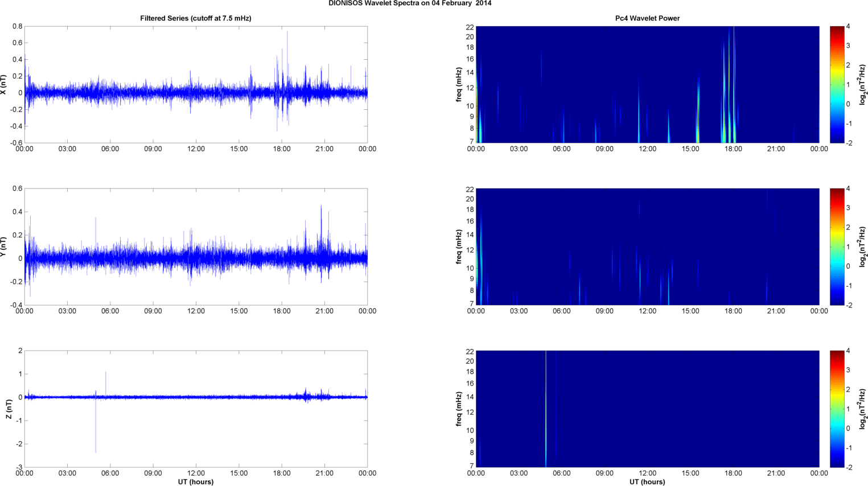Click the '22' frequency tick of Y wavelet panel
Viewport: 868px width, 486px height.
[470, 189]
